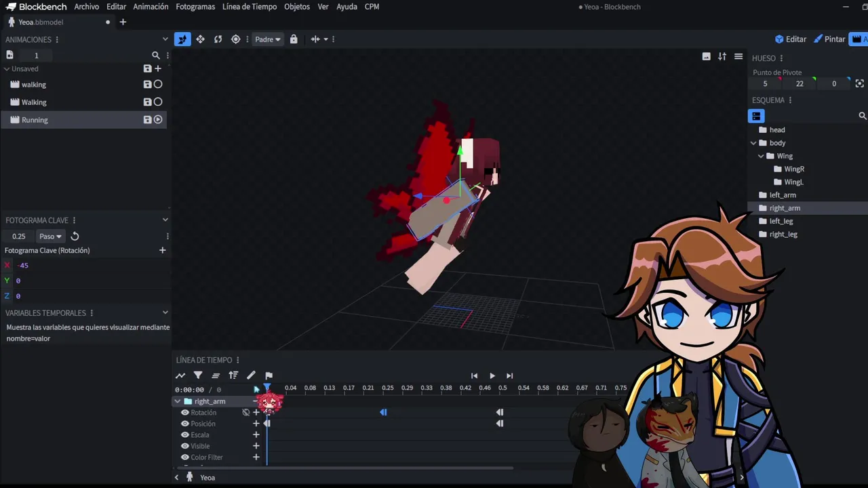The height and width of the screenshot is (488, 868).
Task: Toggle graph editor in timeline
Action: (180, 375)
